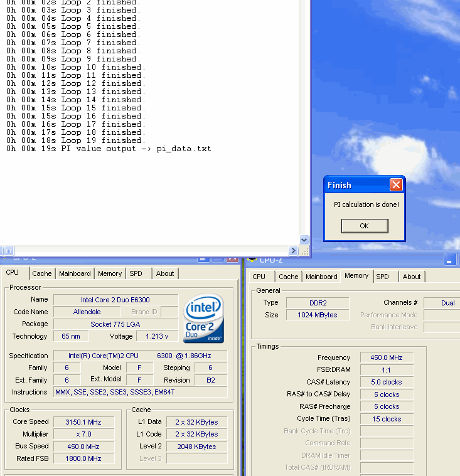Click the Super PI window resize grip

click(304, 251)
